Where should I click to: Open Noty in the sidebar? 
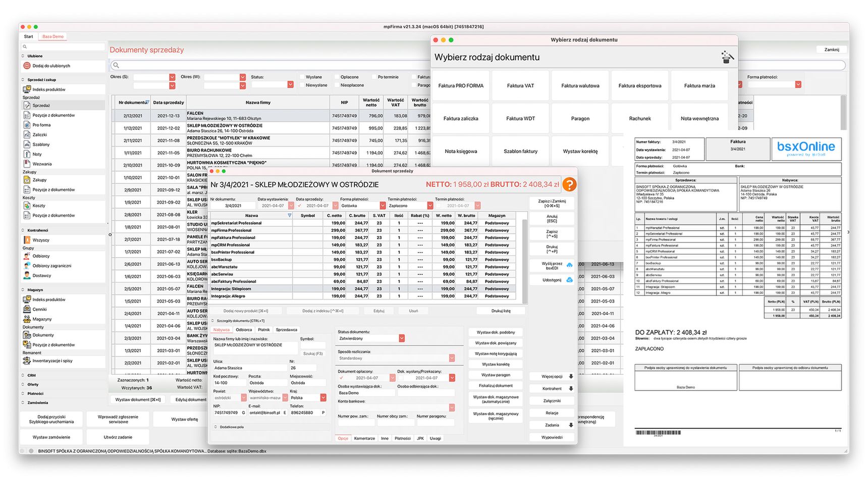(x=37, y=154)
